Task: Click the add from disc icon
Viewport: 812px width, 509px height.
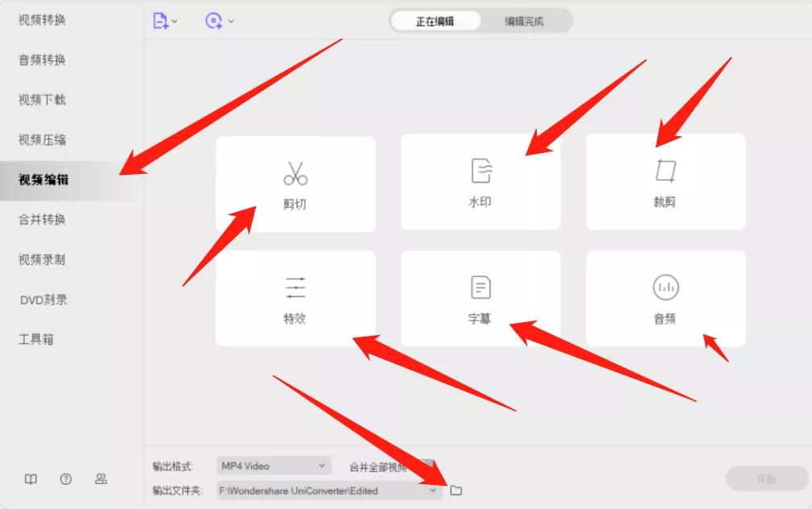Action: click(213, 21)
